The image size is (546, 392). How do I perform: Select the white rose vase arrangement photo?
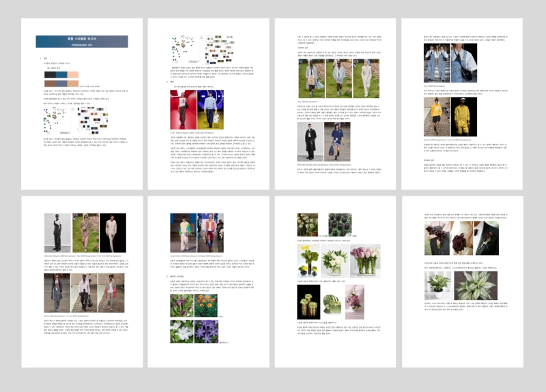pos(335,261)
